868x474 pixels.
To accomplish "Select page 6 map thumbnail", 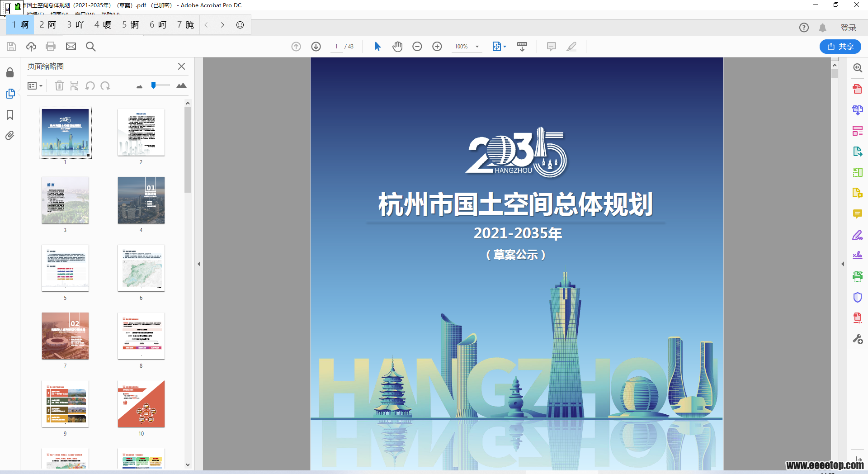I will (x=141, y=268).
